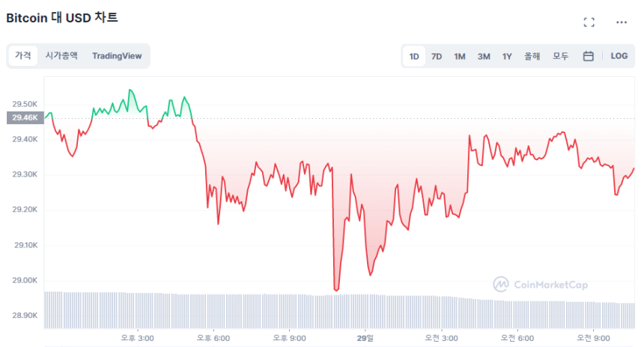Open the calendar date range picker
The width and height of the screenshot is (644, 347).
point(589,56)
